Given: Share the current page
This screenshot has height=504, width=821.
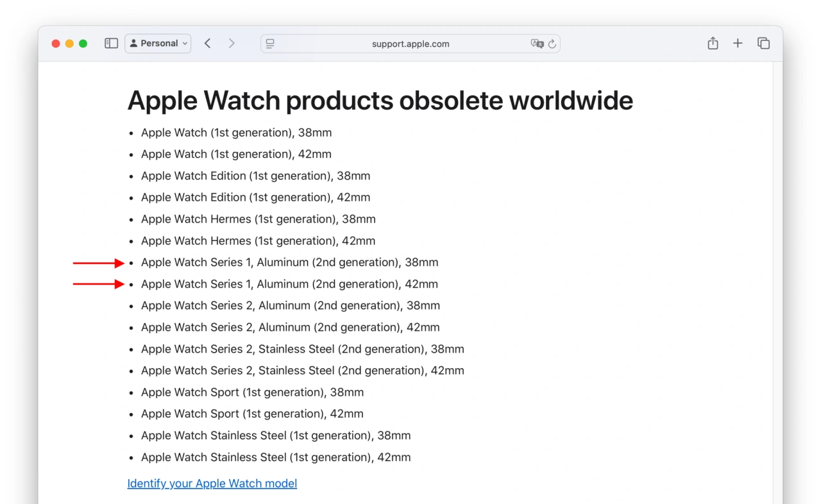Looking at the screenshot, I should click(x=713, y=43).
